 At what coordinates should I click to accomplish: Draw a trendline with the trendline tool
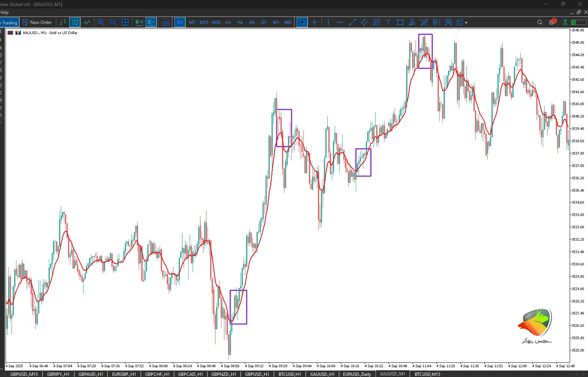[352, 22]
